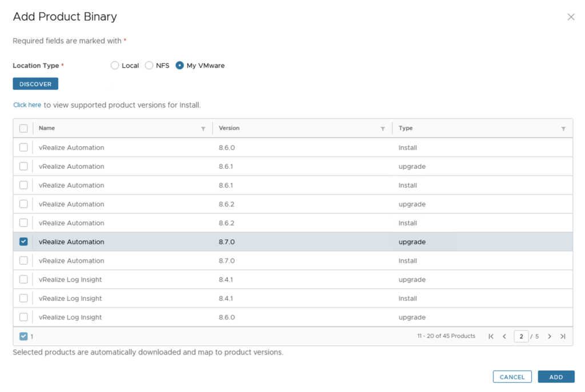
Task: Select the My VMware radio button
Action: click(x=180, y=66)
